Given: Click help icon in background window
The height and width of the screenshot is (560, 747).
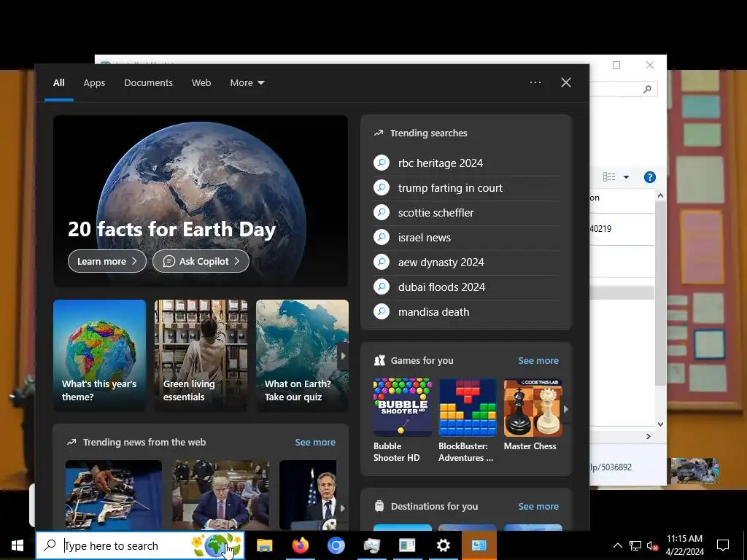Looking at the screenshot, I should [x=650, y=177].
